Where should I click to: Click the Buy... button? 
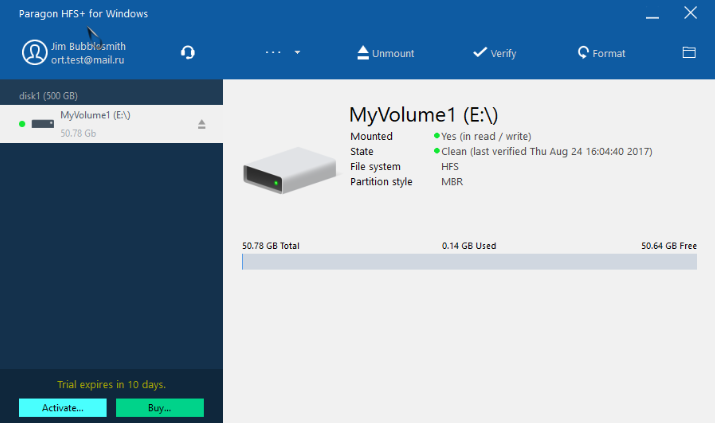160,408
